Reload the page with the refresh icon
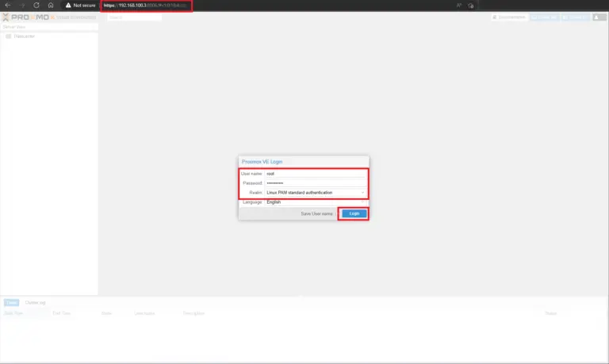The width and height of the screenshot is (609, 364). click(36, 6)
